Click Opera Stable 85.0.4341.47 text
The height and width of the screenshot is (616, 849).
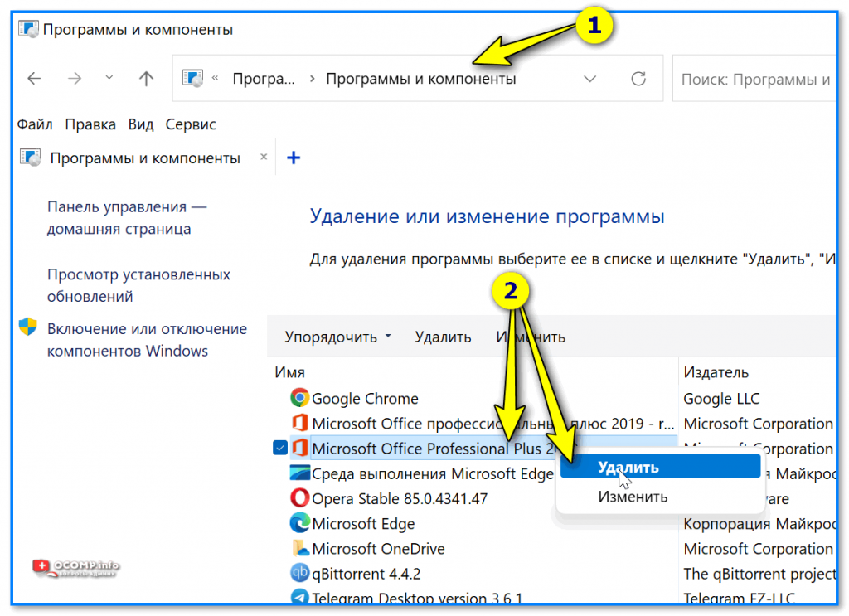(x=400, y=499)
